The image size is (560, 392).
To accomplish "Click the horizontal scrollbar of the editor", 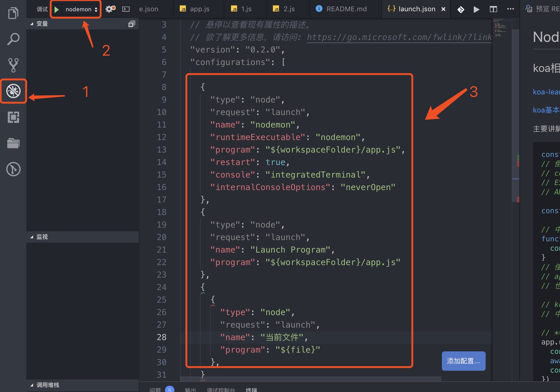I will tap(311, 379).
